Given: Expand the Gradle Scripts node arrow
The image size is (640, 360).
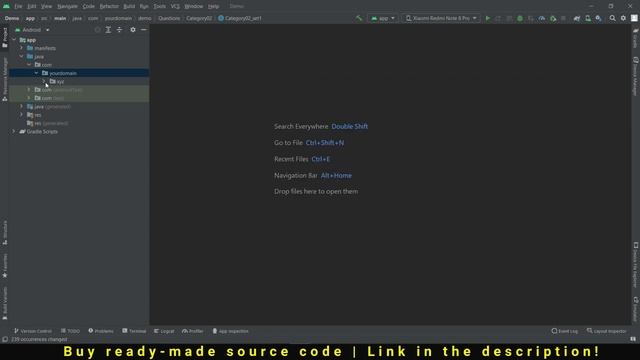Looking at the screenshot, I should tap(14, 131).
